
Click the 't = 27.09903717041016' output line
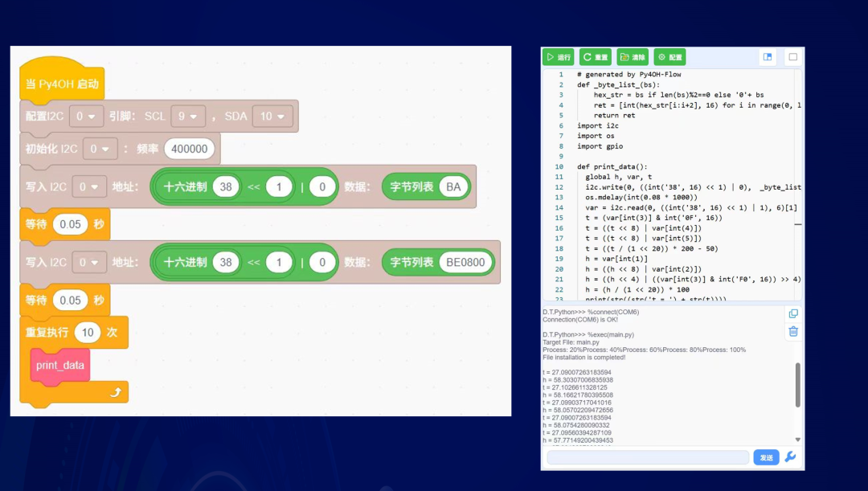click(577, 403)
